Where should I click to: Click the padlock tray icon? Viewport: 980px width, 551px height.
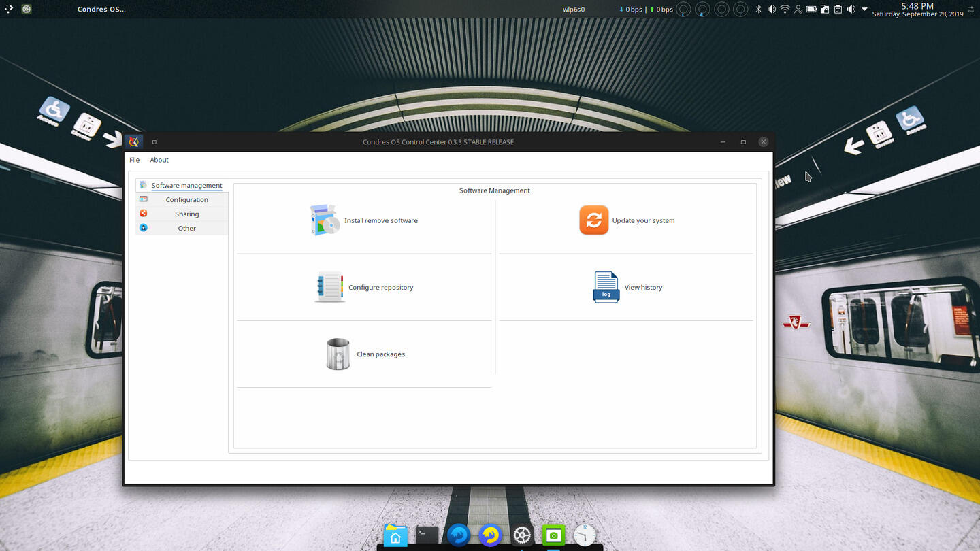[824, 10]
